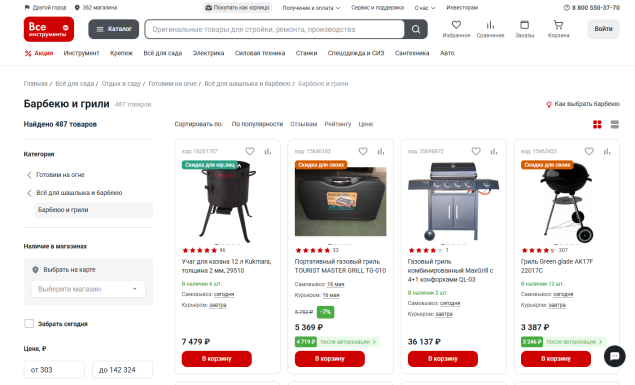The height and width of the screenshot is (385, 635).
Task: Click the minimum price field от 303
Action: click(54, 370)
